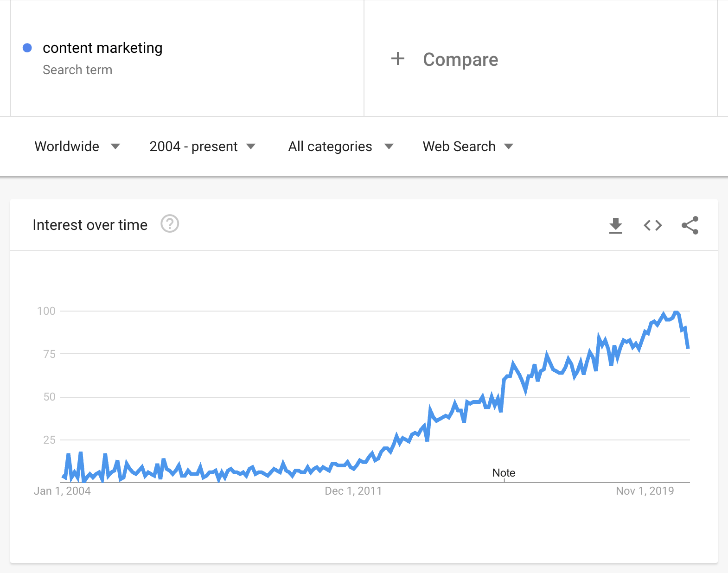Open the embed code icon

coord(652,225)
